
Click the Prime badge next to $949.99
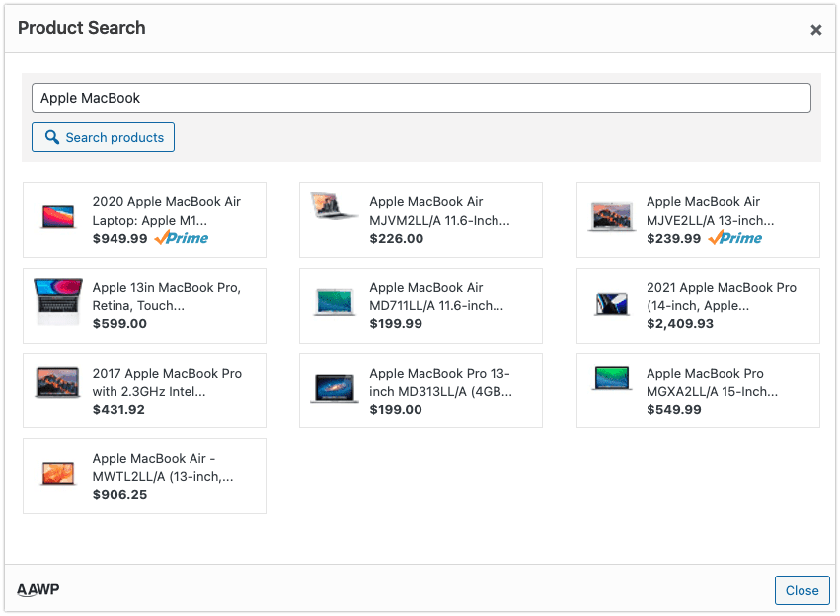181,238
